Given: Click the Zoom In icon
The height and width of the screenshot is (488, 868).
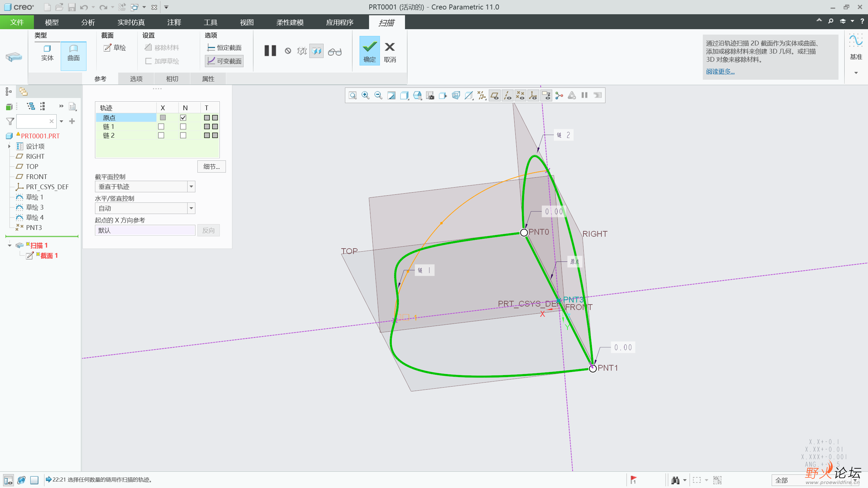Looking at the screenshot, I should pyautogui.click(x=365, y=95).
